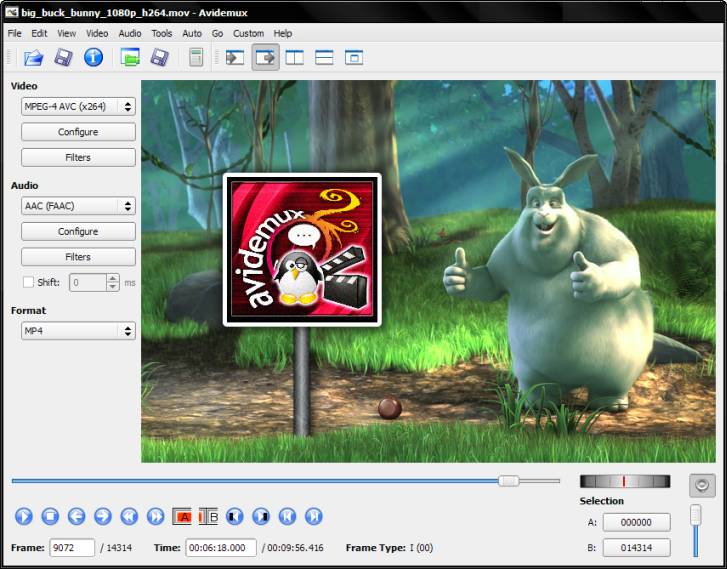Open the MP4 format dropdown
727x569 pixels.
pos(78,331)
